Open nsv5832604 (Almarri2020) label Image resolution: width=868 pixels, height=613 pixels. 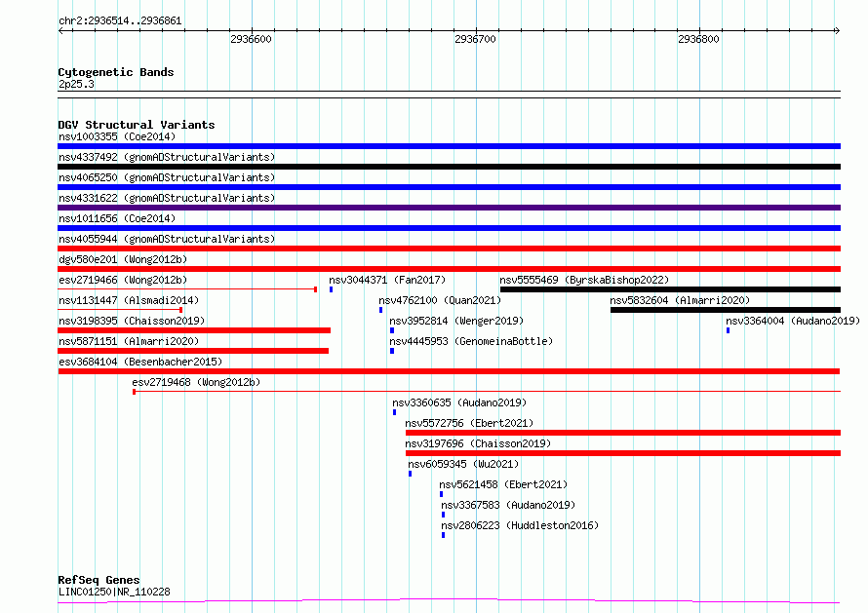[680, 300]
